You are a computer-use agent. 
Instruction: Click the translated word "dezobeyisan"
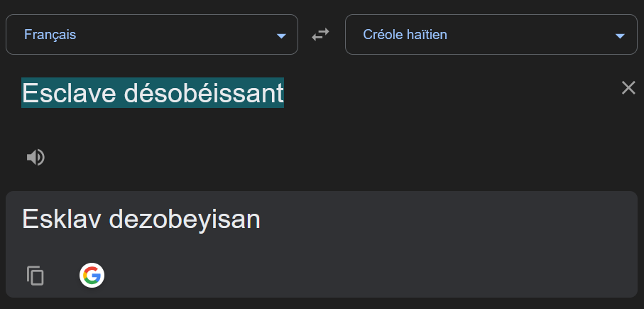point(185,219)
